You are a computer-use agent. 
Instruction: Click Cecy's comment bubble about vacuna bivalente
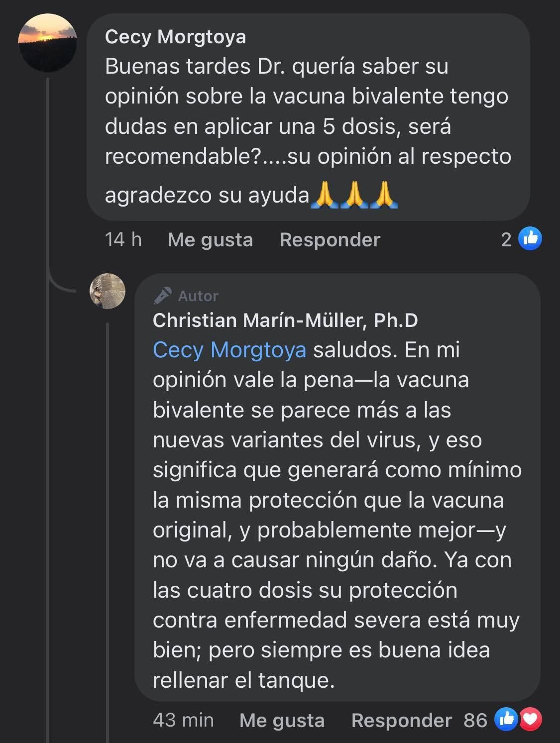[308, 127]
